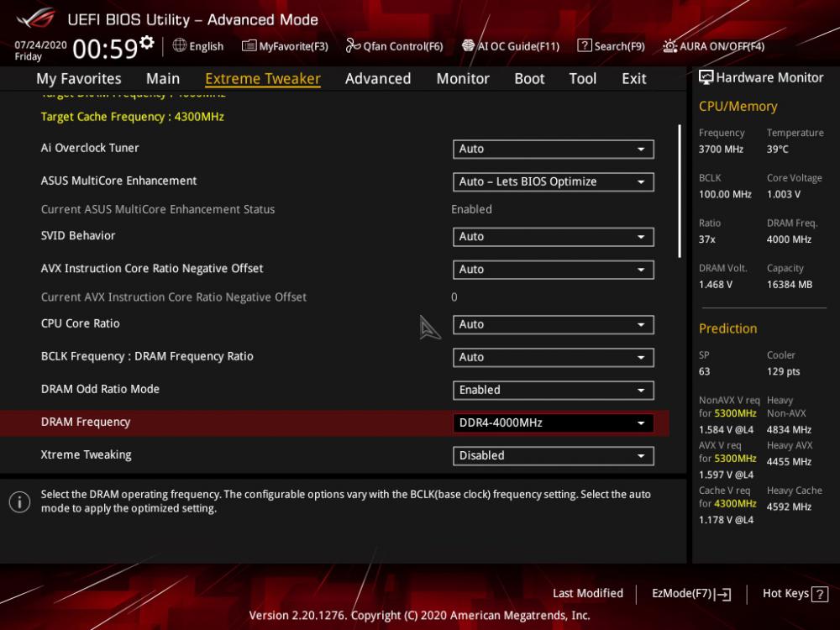The width and height of the screenshot is (840, 630).
Task: Click the Heavy Cache 4592 MHz value
Action: tap(789, 507)
